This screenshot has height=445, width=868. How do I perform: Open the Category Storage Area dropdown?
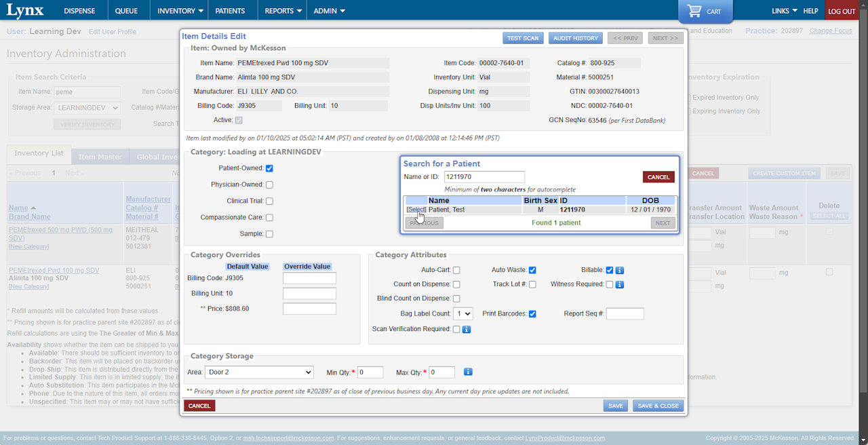(259, 372)
